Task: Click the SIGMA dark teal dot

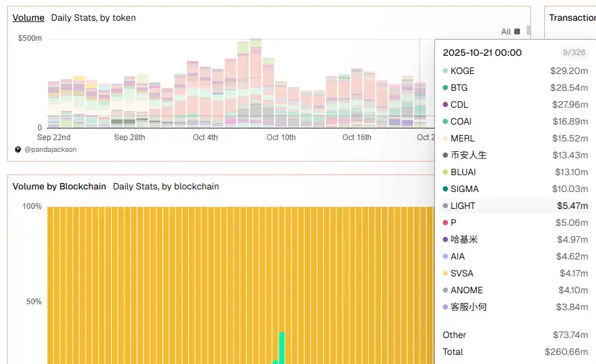Action: [445, 189]
